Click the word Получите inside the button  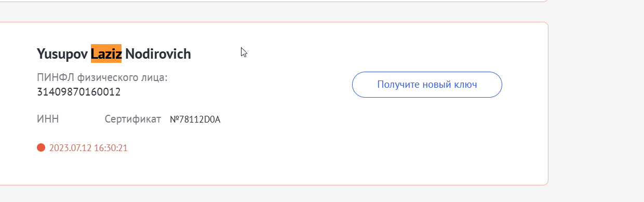396,85
